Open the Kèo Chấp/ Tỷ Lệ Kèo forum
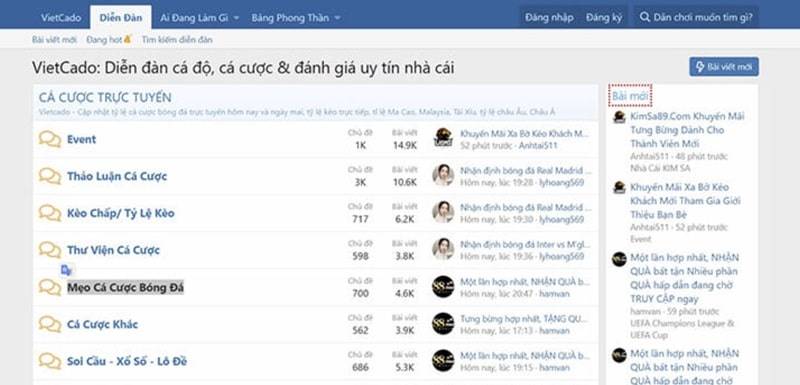This screenshot has height=385, width=800. click(120, 213)
